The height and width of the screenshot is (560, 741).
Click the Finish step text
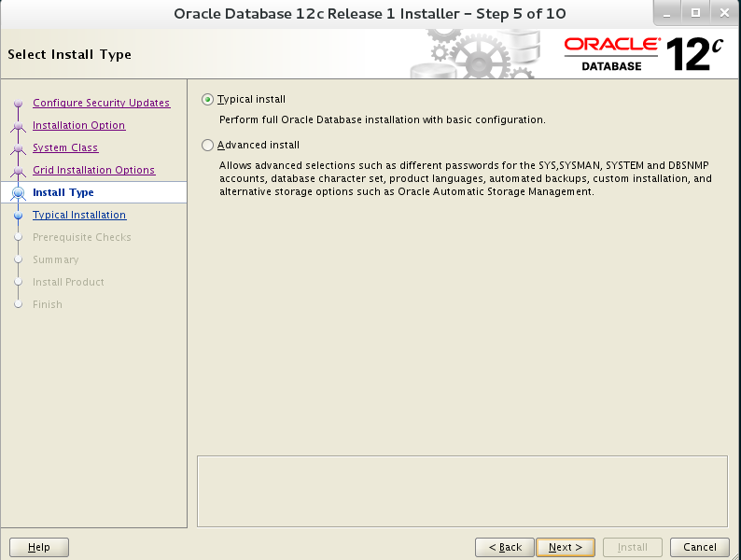[x=48, y=304]
